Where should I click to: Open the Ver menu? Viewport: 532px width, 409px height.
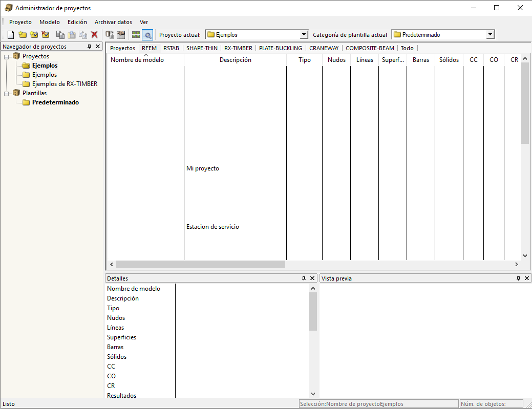coord(144,22)
